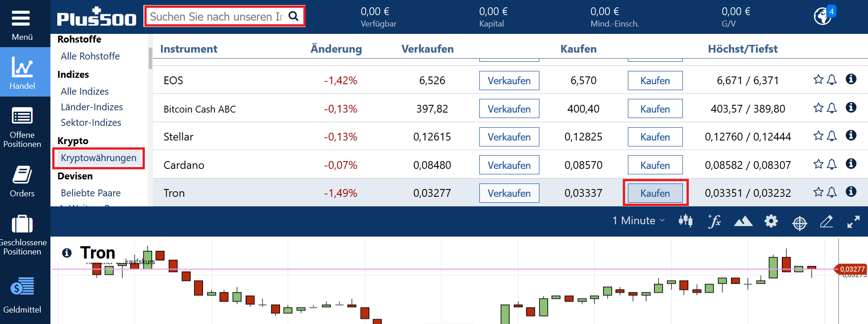Screen dimensions: 868x324
Task: Open Geschlossene Positionen section
Action: [x=22, y=236]
